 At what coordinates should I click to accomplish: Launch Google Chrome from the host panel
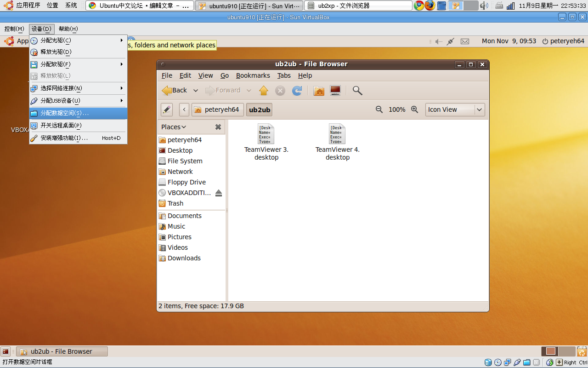pos(419,6)
